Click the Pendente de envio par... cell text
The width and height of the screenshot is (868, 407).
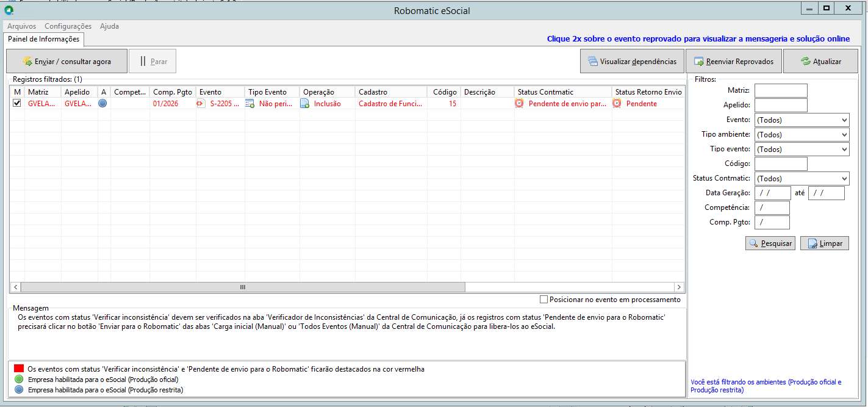coord(568,104)
